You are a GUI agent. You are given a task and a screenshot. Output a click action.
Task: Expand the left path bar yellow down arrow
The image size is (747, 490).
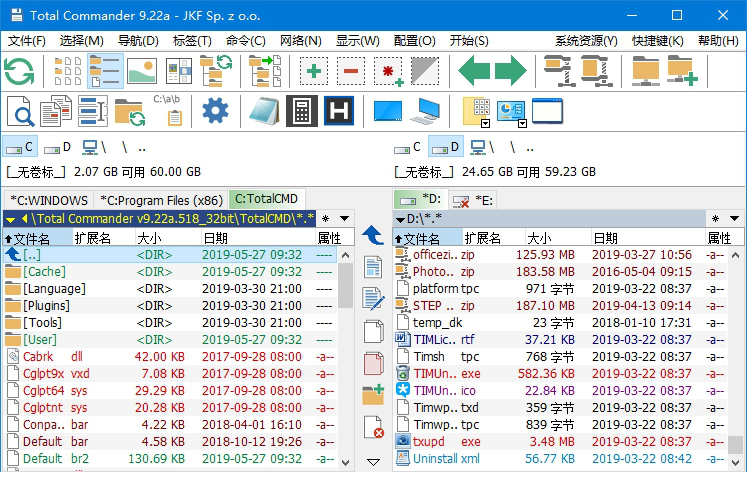click(10, 220)
